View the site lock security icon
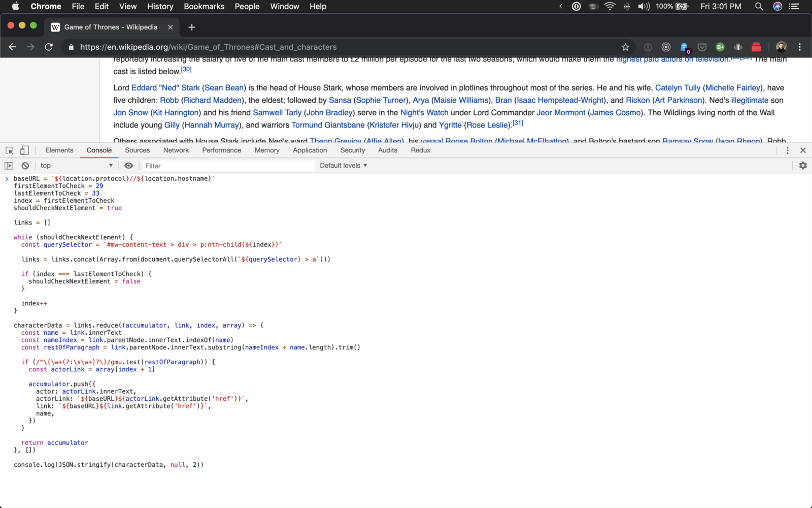 [71, 47]
